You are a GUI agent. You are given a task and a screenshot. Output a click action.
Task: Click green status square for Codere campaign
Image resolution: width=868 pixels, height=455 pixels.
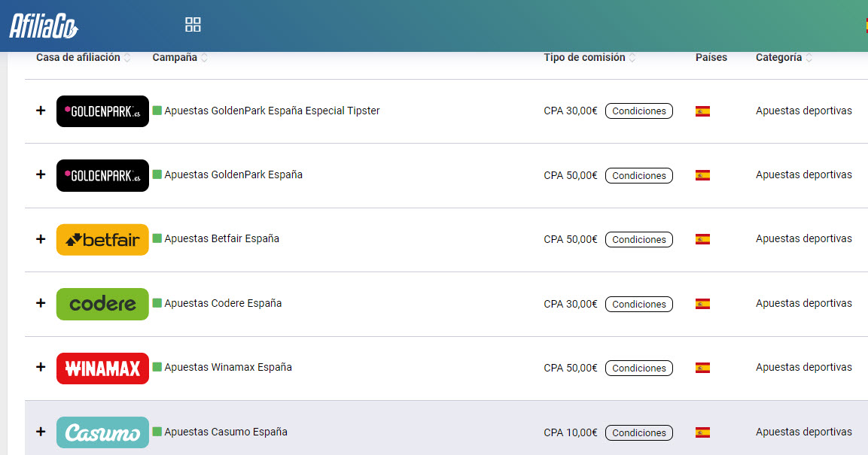157,303
